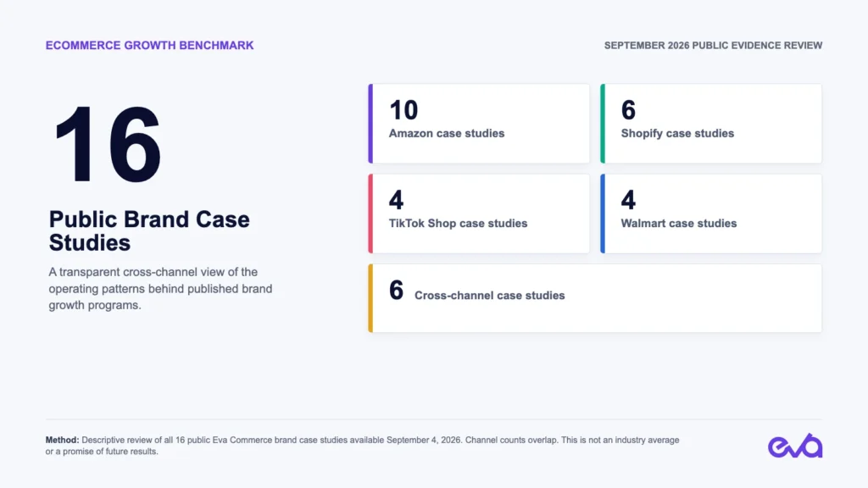Image resolution: width=868 pixels, height=488 pixels.
Task: Click the Method footnote text
Action: (363, 446)
